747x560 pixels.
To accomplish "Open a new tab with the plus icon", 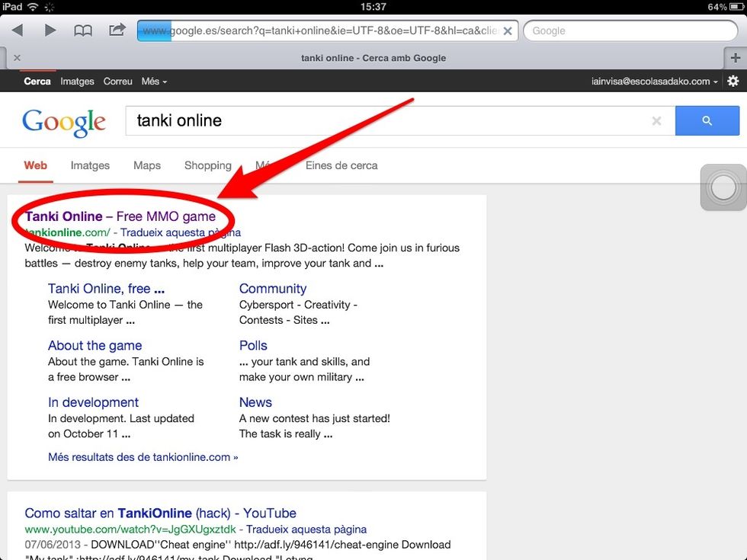I will pyautogui.click(x=735, y=57).
